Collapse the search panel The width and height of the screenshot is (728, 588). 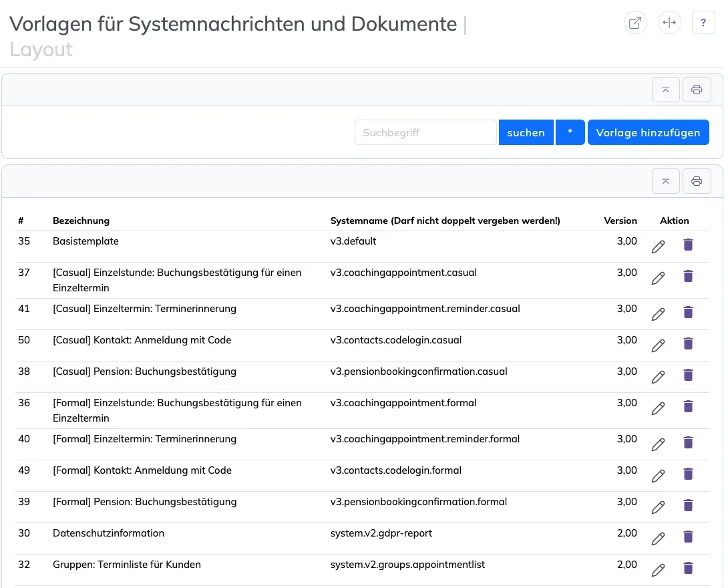tap(665, 90)
